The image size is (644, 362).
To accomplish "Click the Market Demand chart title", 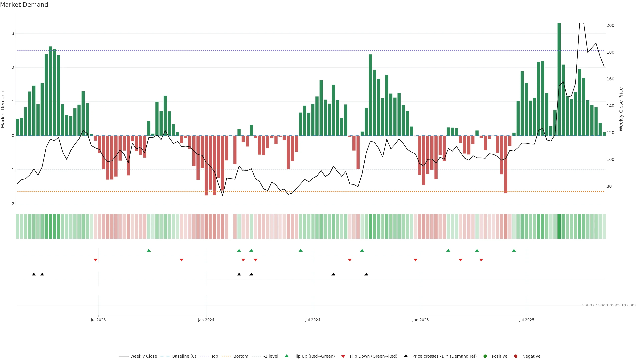I will (x=24, y=5).
